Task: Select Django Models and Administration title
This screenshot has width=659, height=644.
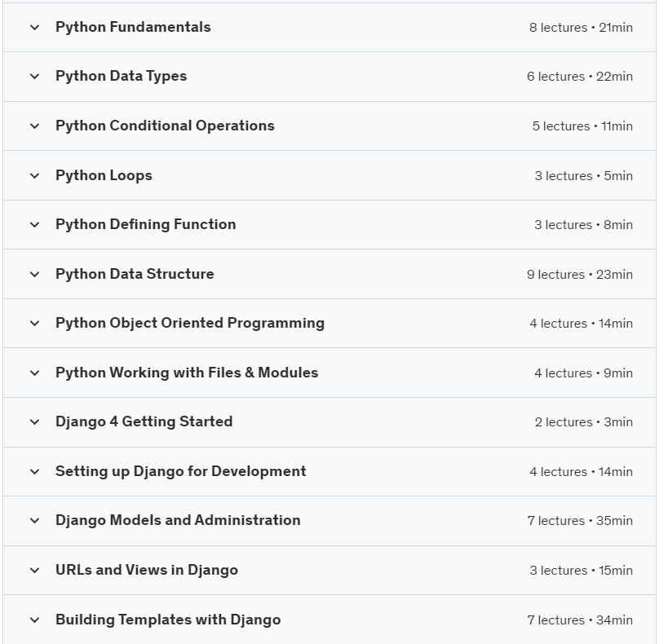Action: (x=178, y=521)
